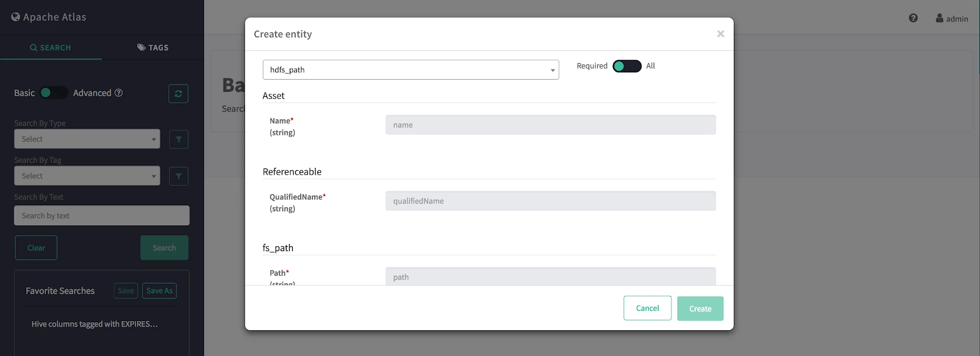This screenshot has width=980, height=356.
Task: Click the Save favorite search button
Action: [126, 291]
